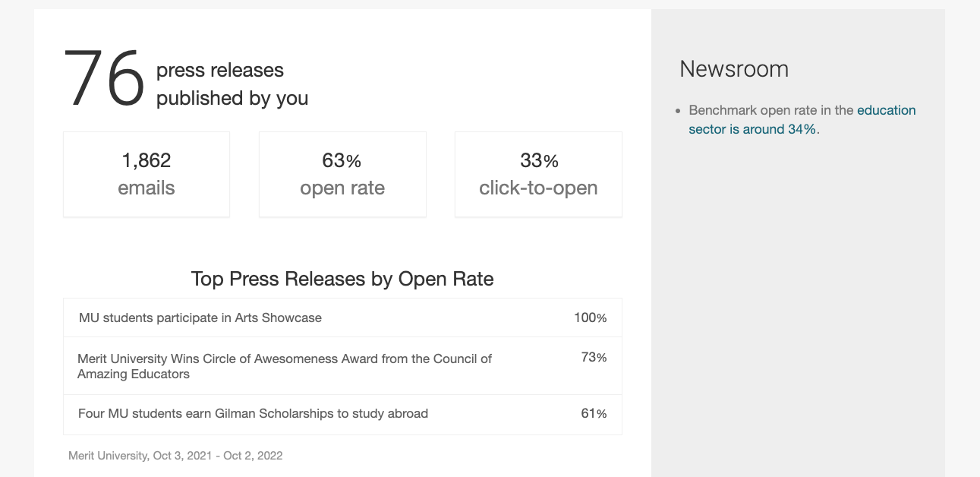Click the 61% open rate value

coord(594,414)
